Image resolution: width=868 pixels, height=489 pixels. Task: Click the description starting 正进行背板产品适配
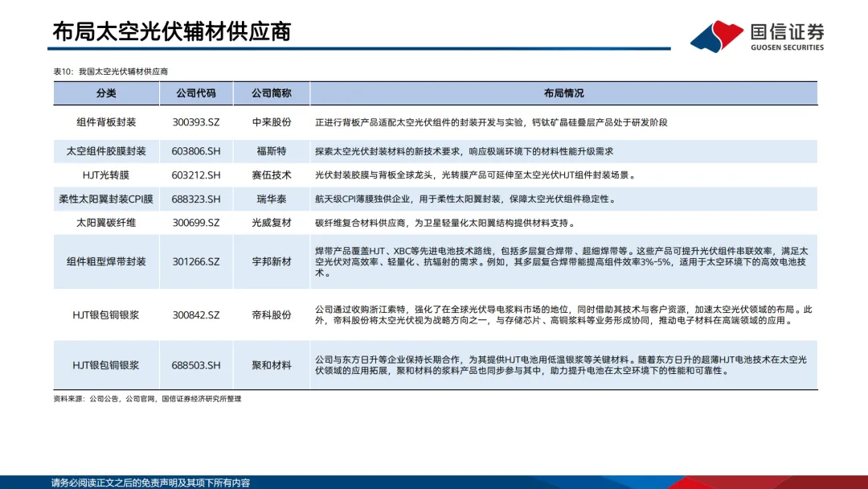pyautogui.click(x=491, y=122)
